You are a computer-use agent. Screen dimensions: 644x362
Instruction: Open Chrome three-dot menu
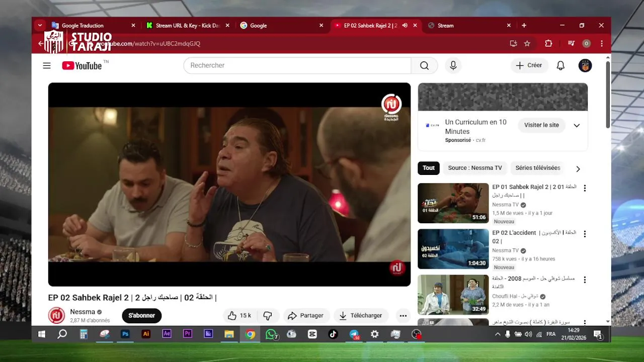click(x=602, y=44)
